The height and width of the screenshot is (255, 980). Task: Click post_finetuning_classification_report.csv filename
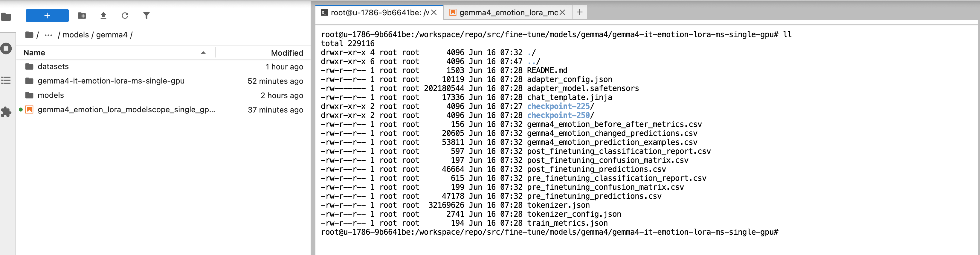click(619, 151)
